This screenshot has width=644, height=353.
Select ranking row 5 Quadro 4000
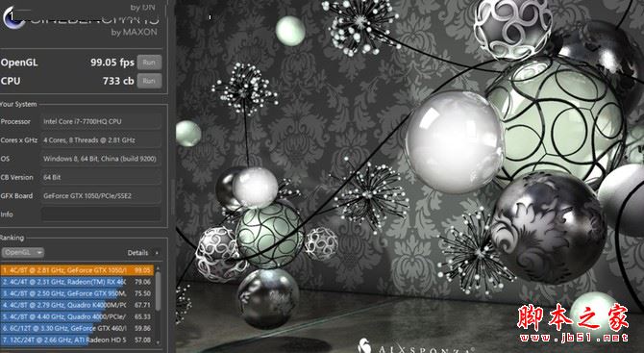pos(77,316)
